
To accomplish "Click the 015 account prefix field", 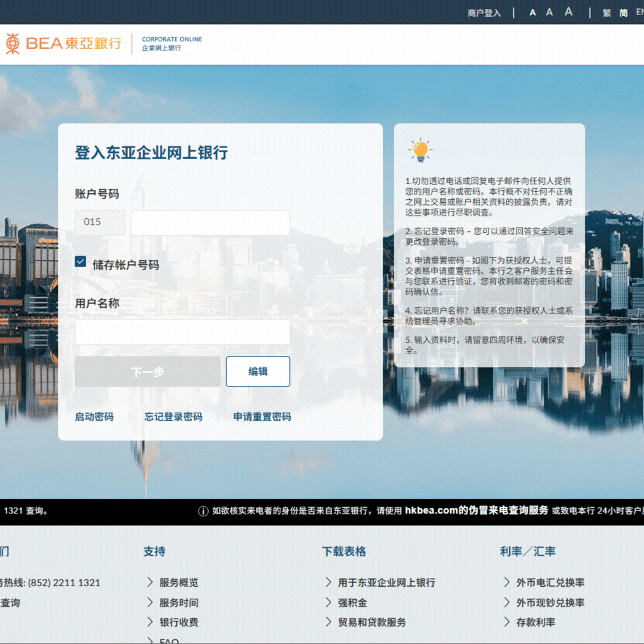I will click(100, 222).
